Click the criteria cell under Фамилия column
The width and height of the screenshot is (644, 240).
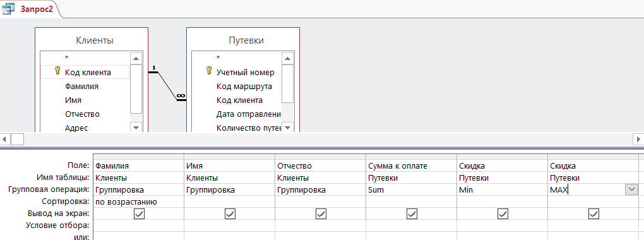[x=138, y=225]
